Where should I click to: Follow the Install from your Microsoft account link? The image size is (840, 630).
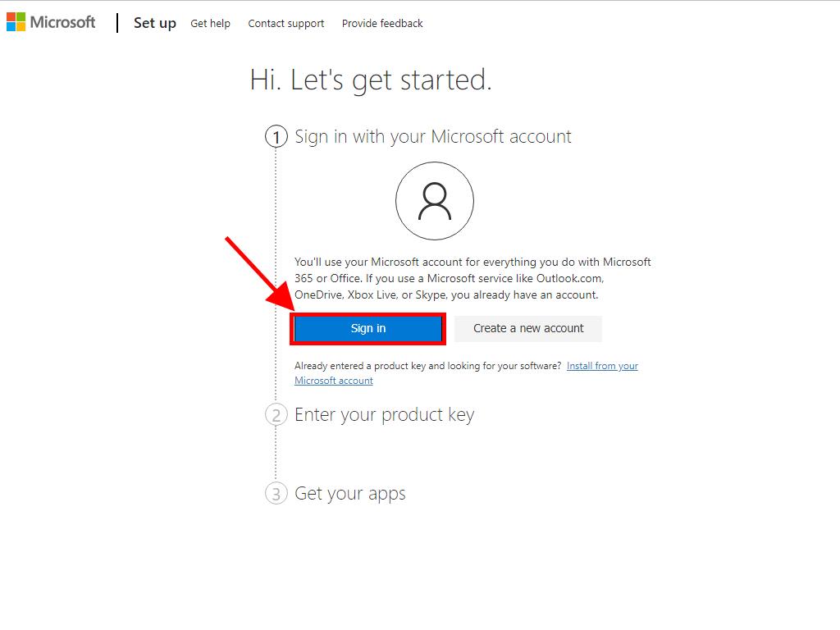(602, 366)
